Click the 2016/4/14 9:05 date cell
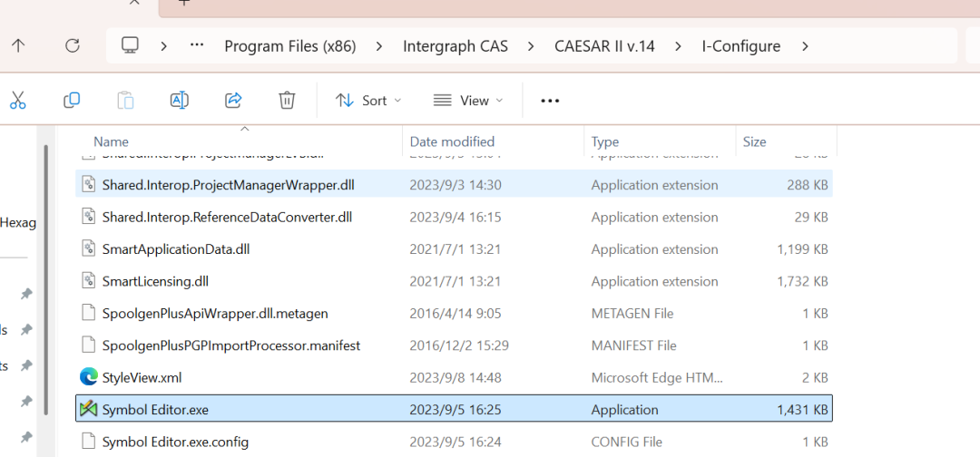980x457 pixels. tap(455, 314)
